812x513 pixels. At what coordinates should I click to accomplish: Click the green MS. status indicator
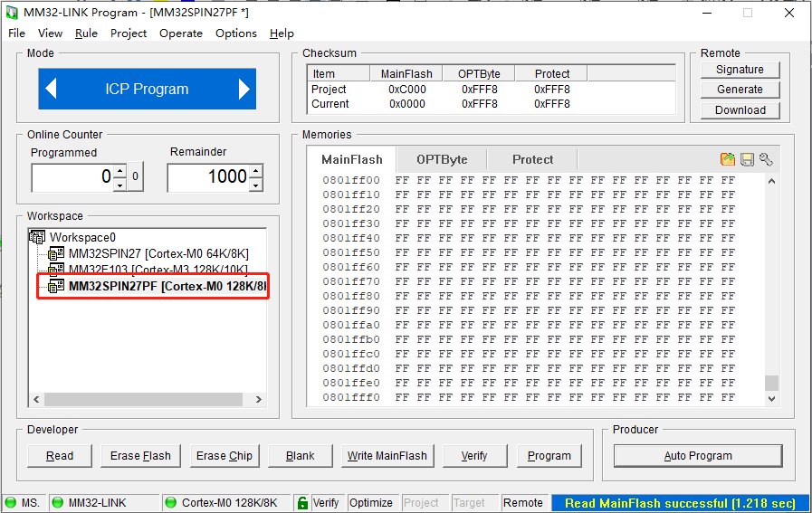pos(10,503)
